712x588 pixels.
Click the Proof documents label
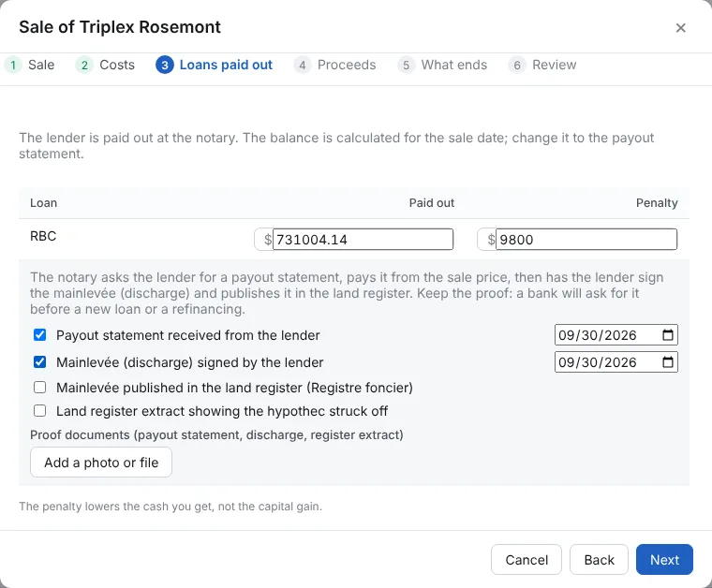[x=216, y=434]
